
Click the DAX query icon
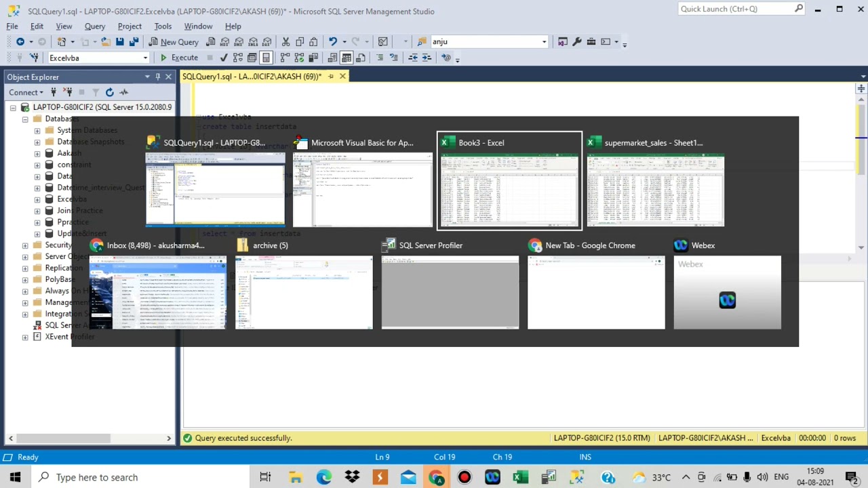[x=267, y=42]
